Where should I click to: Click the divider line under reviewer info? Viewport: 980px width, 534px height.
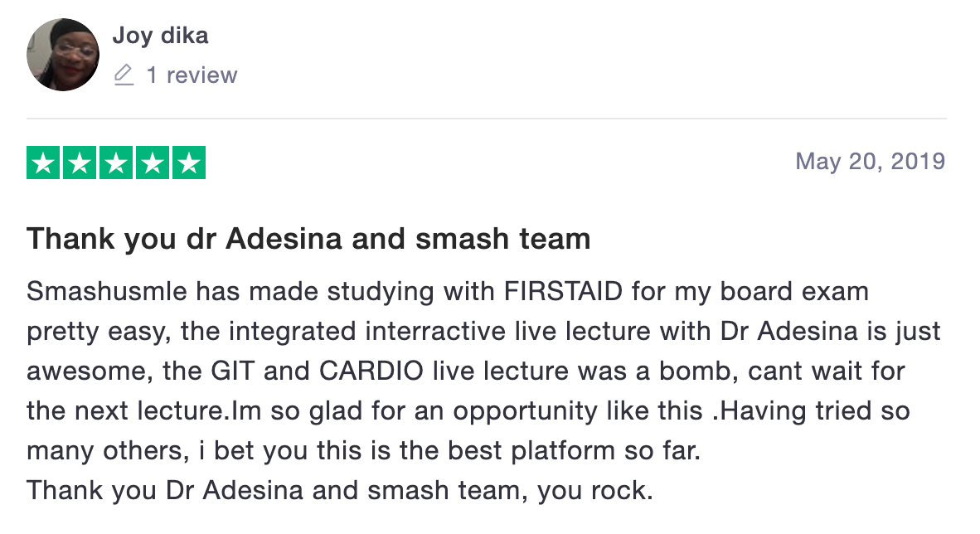[486, 119]
